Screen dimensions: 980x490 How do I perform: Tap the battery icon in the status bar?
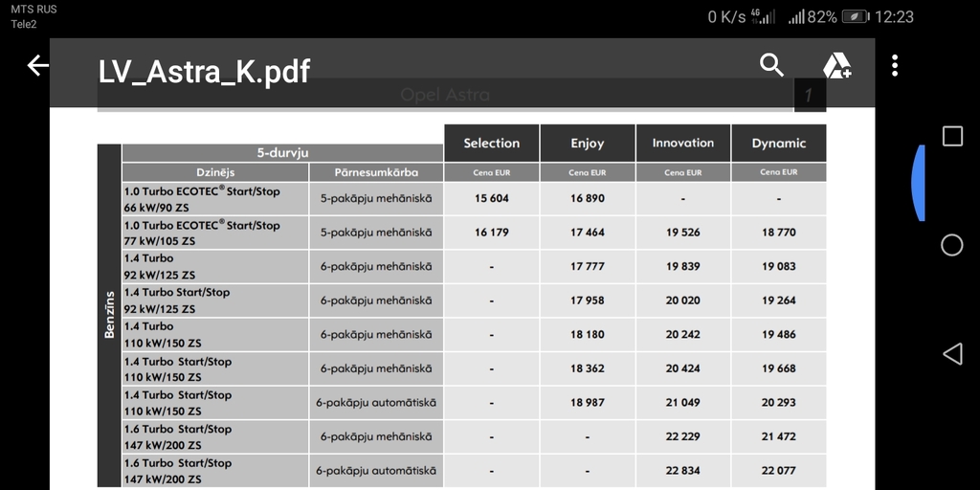pos(855,17)
